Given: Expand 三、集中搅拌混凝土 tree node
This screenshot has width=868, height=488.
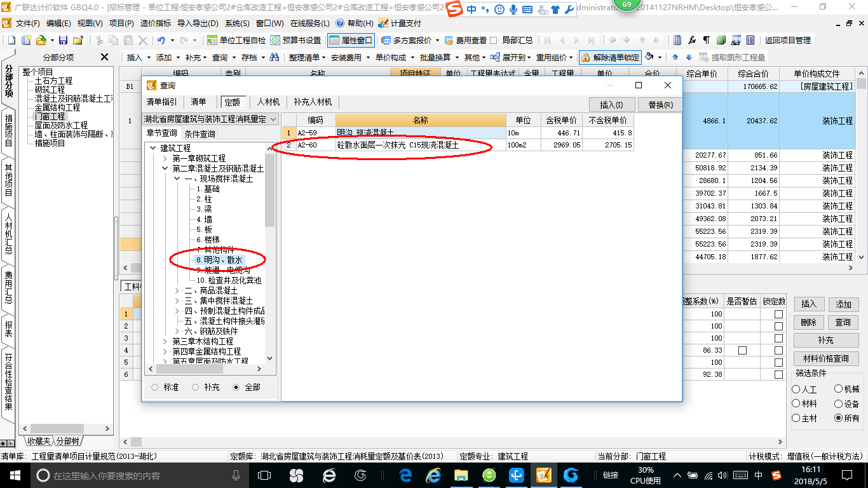Looking at the screenshot, I should [x=177, y=301].
